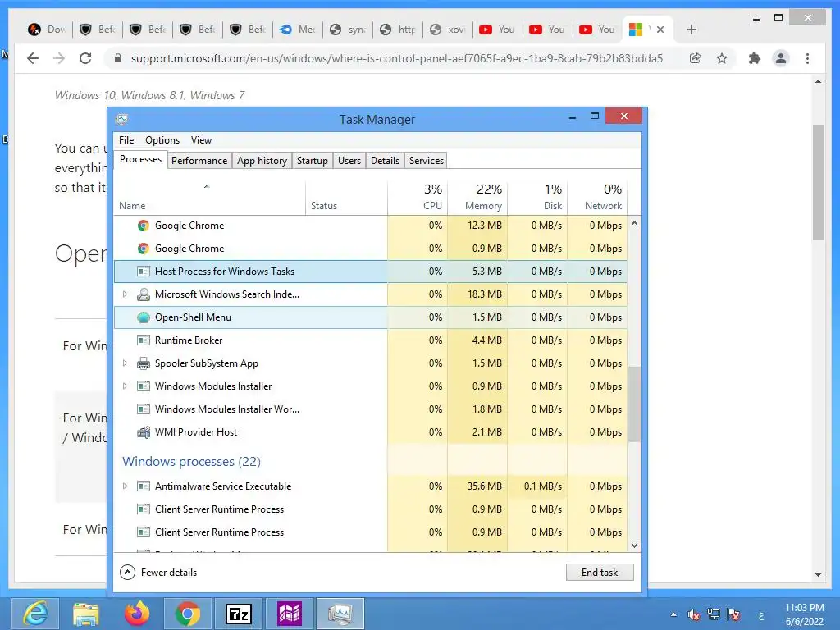Open Chrome three-dot menu
This screenshot has height=630, width=840.
pos(807,58)
